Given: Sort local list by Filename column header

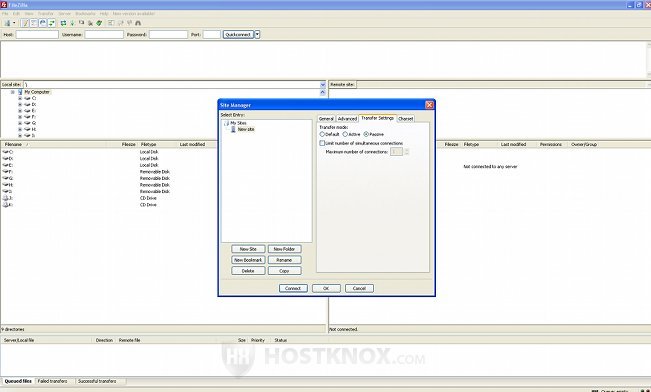Looking at the screenshot, I should tap(54, 145).
